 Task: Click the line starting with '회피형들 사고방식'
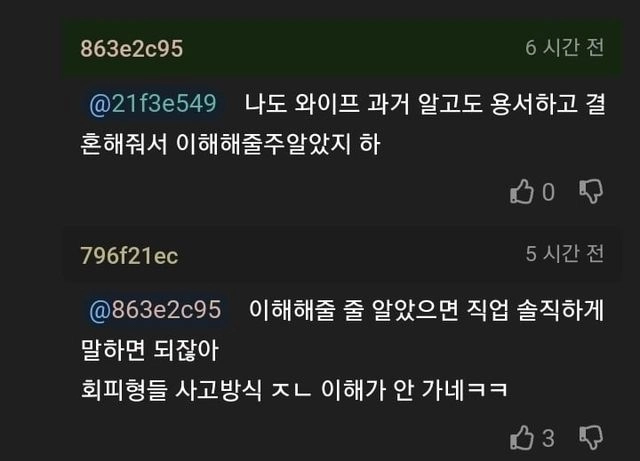pos(294,390)
